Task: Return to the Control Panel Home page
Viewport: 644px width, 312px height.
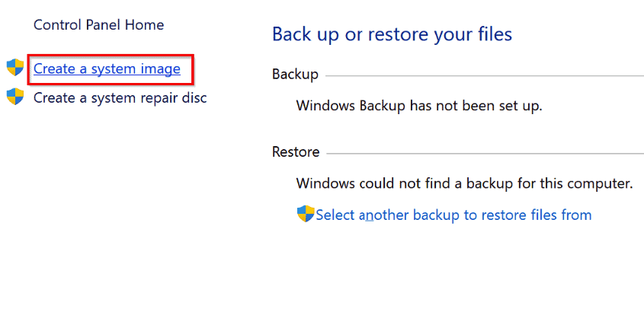Action: tap(98, 25)
